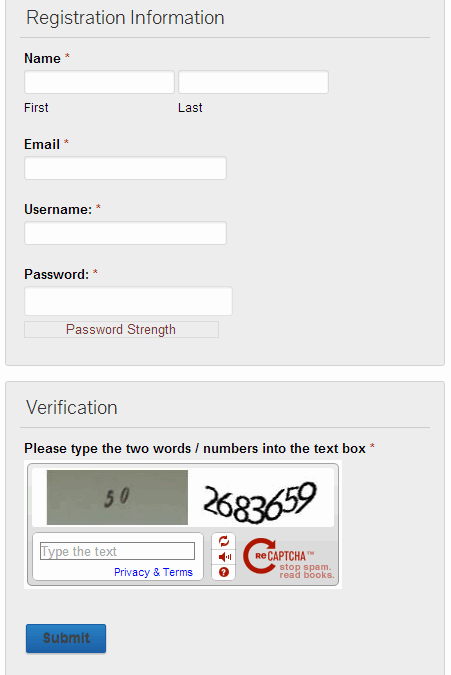
Task: Click the Password input field
Action: (x=128, y=301)
